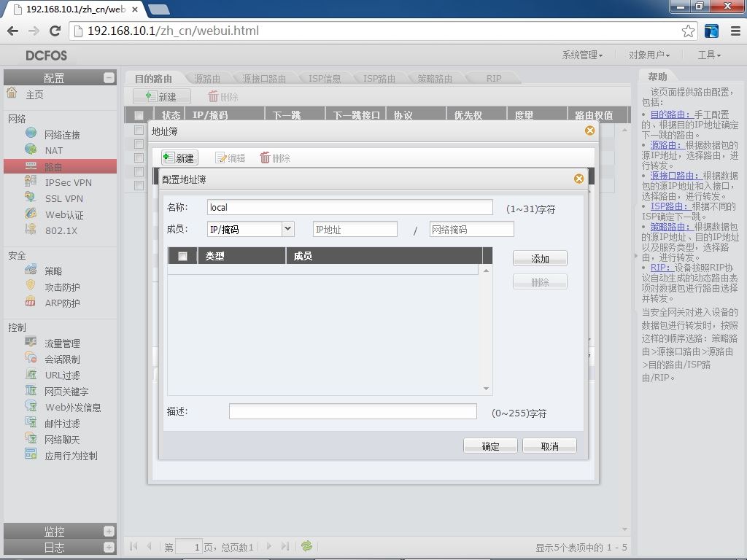747x560 pixels.
Task: Open the 系统管理 dropdown menu
Action: 582,55
